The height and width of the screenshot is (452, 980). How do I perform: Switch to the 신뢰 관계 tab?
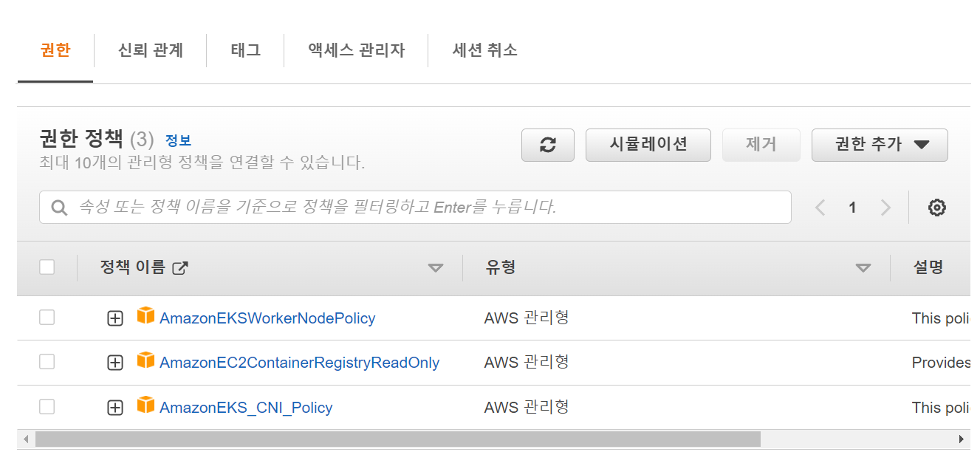150,50
